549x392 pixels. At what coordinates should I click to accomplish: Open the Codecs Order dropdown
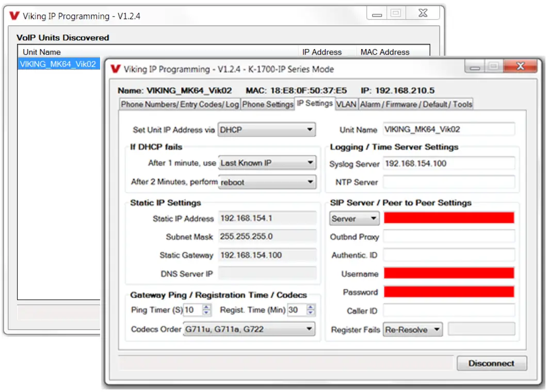coord(249,329)
